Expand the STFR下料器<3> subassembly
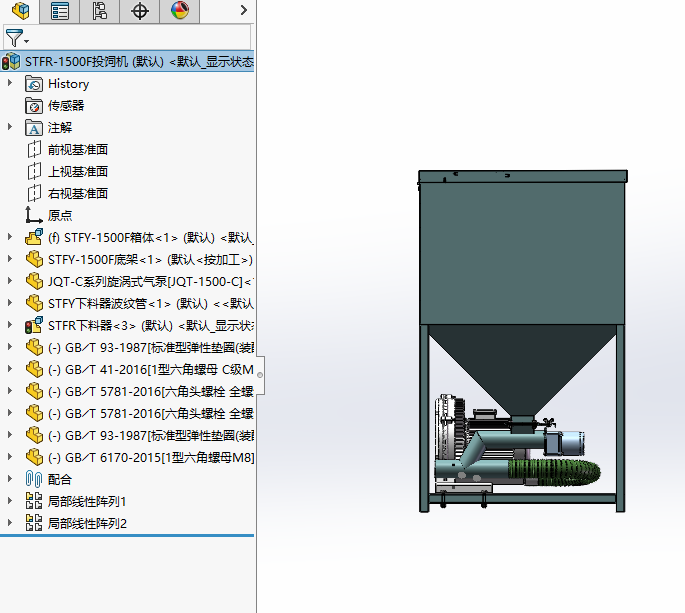The image size is (685, 613). pyautogui.click(x=10, y=325)
